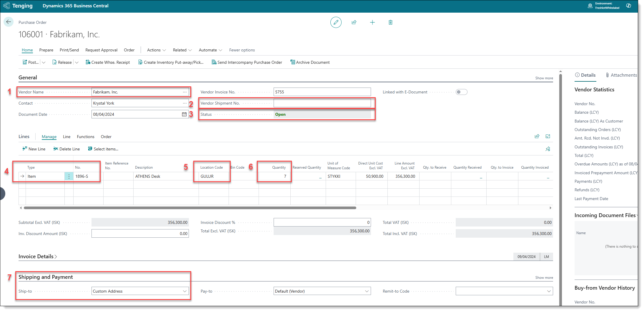644x312 pixels.
Task: Open the Related menu
Action: 182,50
